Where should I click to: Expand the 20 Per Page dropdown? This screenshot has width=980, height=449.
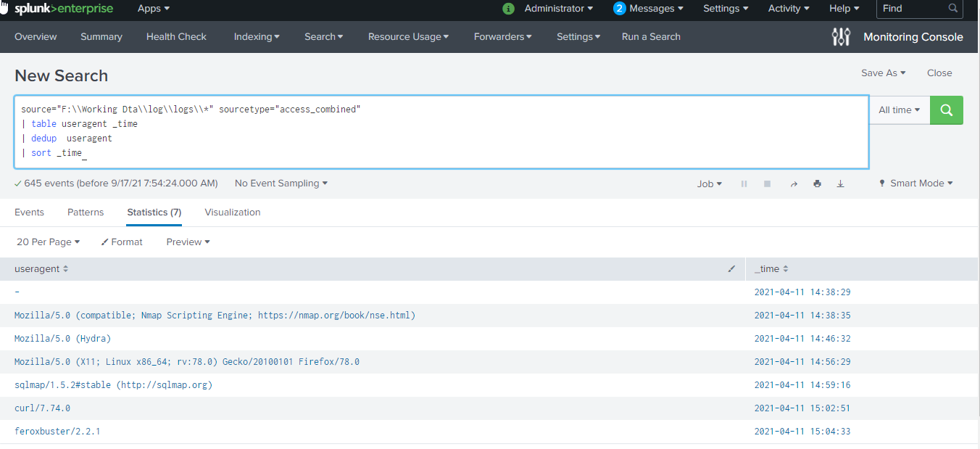(48, 242)
